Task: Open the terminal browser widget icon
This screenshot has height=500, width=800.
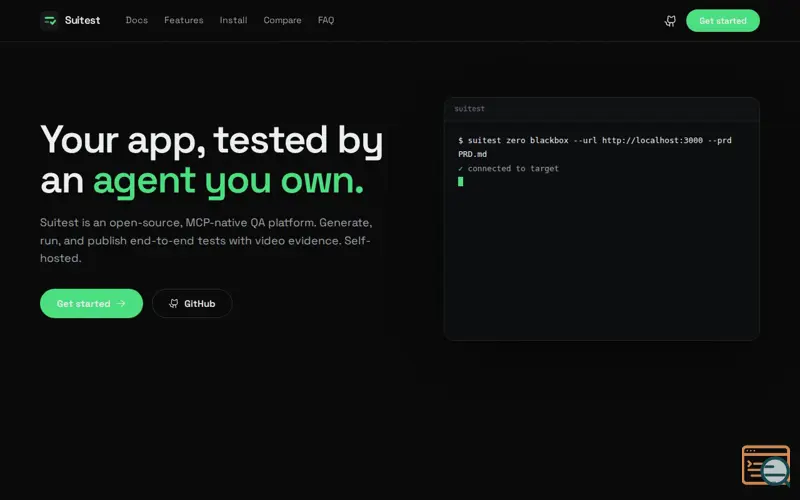Action: [766, 465]
